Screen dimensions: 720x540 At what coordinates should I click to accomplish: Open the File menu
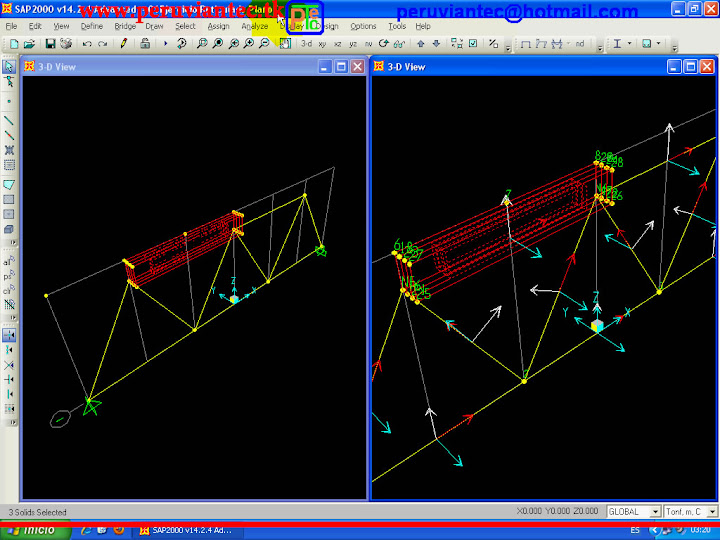coord(11,26)
